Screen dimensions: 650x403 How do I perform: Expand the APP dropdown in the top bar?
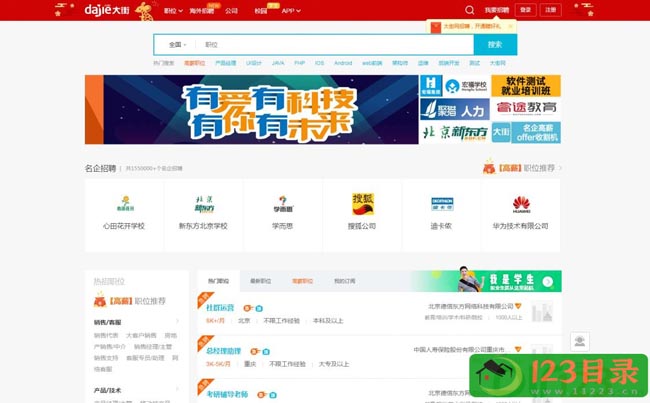(x=291, y=11)
